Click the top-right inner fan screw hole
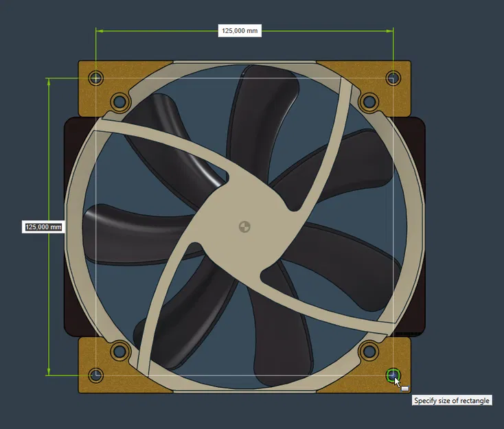The height and width of the screenshot is (429, 504). [369, 102]
